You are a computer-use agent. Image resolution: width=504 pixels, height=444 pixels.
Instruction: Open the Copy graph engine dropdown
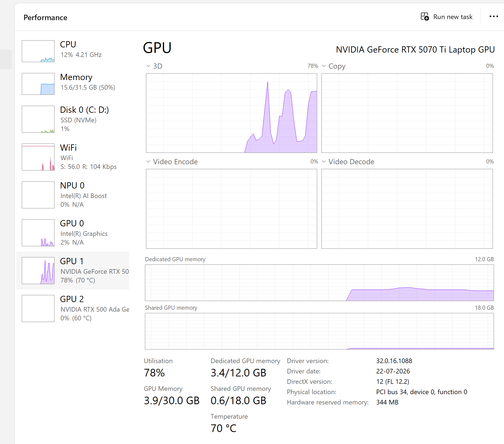(324, 66)
